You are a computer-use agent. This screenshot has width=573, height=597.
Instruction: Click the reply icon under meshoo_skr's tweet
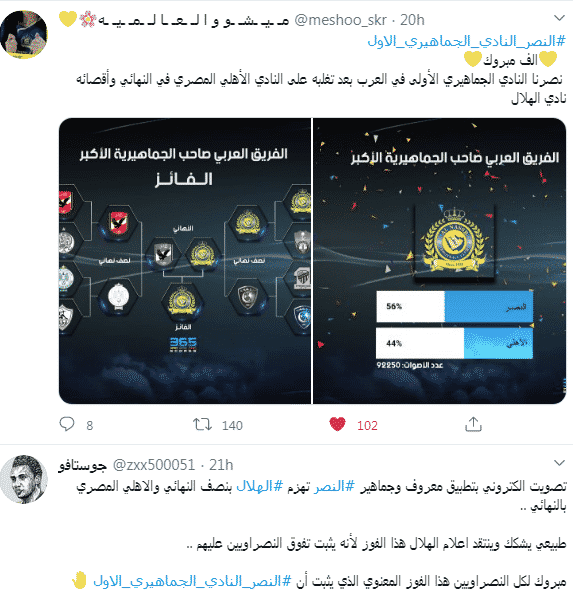coord(67,424)
